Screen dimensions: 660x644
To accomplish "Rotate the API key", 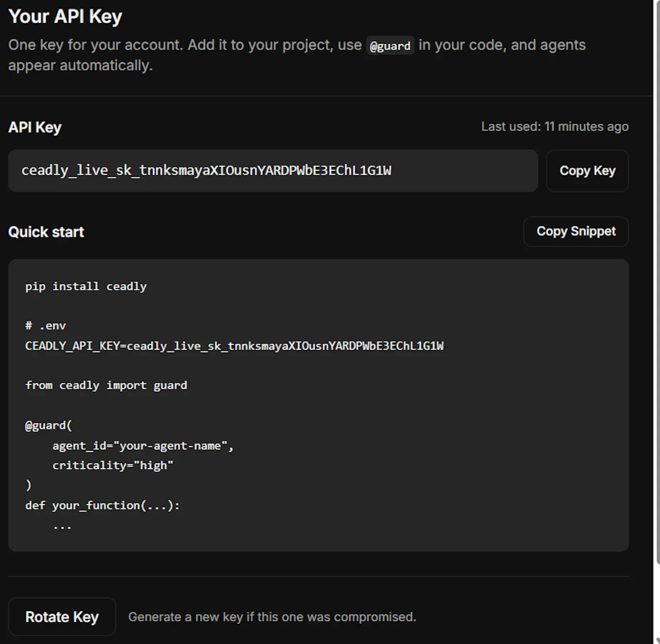I will tap(62, 617).
